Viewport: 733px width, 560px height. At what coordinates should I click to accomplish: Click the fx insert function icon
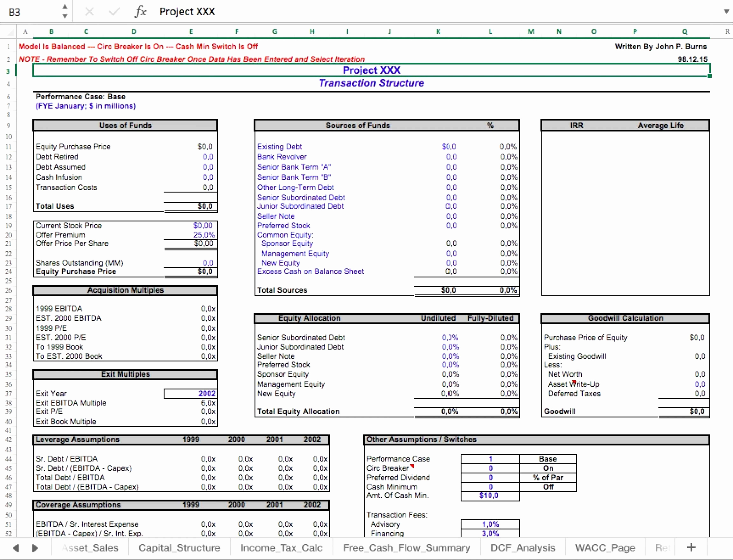click(140, 12)
